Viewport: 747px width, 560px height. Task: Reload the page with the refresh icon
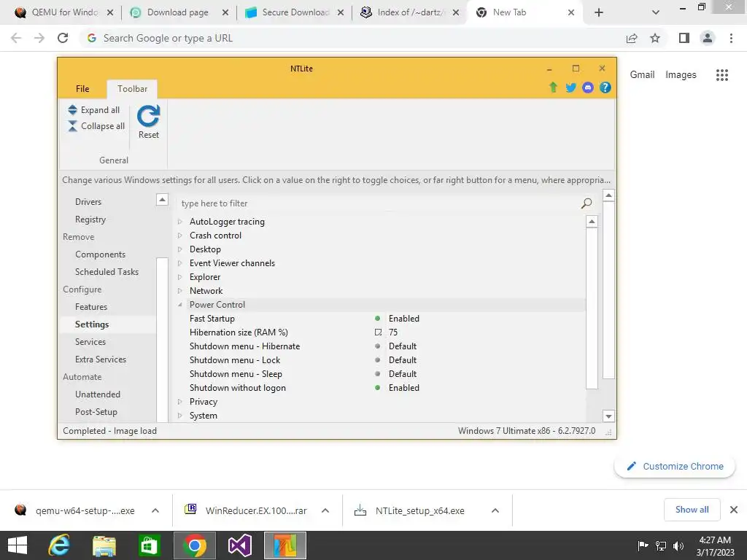[x=63, y=38]
